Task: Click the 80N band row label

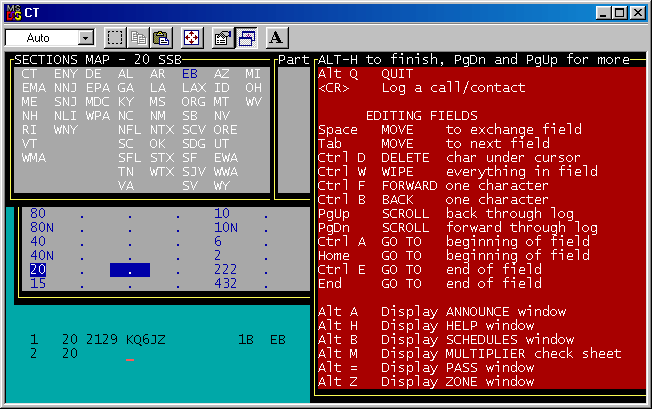Action: [x=42, y=228]
